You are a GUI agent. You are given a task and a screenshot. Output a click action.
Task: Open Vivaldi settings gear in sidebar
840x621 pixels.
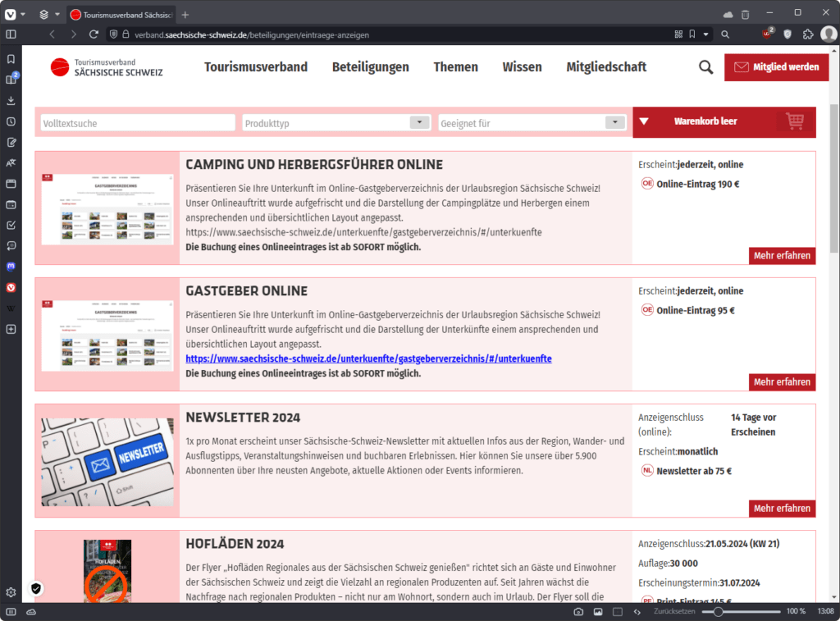(11, 592)
